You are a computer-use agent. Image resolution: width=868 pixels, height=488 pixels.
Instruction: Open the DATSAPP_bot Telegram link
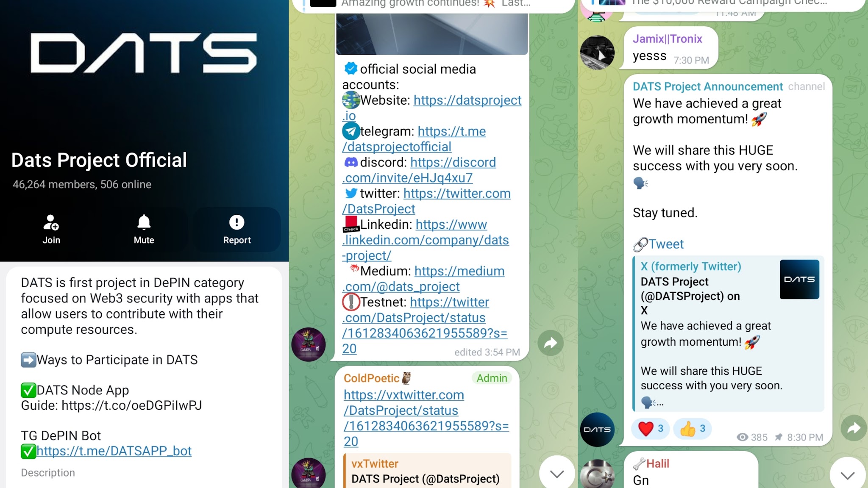[x=114, y=451]
